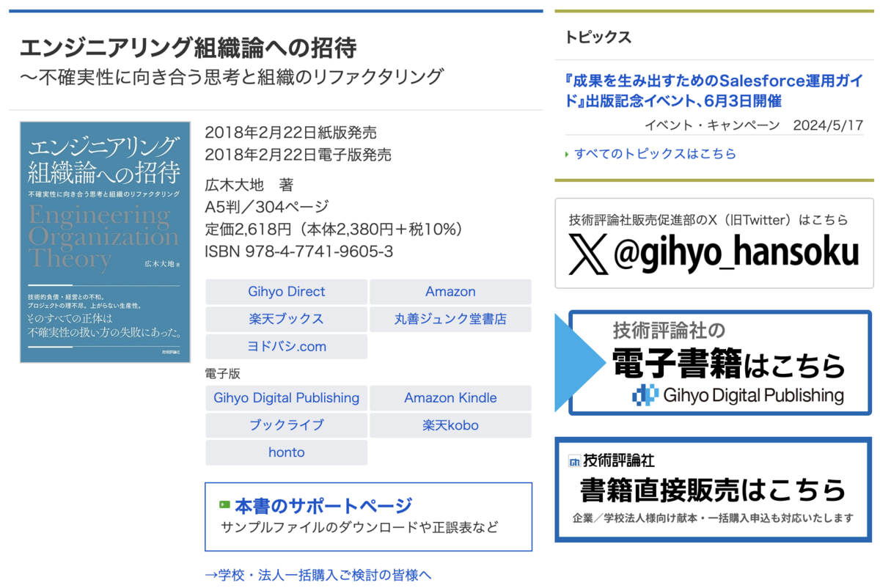Image resolution: width=880 pixels, height=588 pixels.
Task: Open the 書籍直接販売はこちら banner
Action: point(714,490)
